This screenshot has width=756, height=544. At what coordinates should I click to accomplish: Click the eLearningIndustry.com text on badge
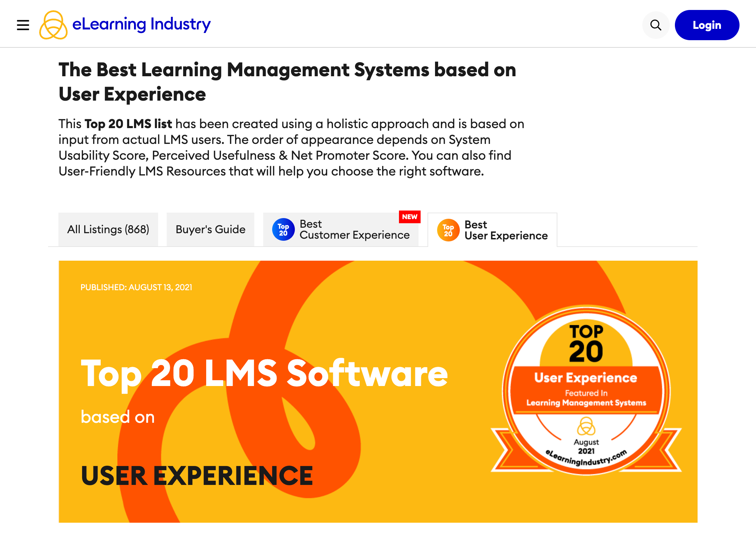click(586, 458)
